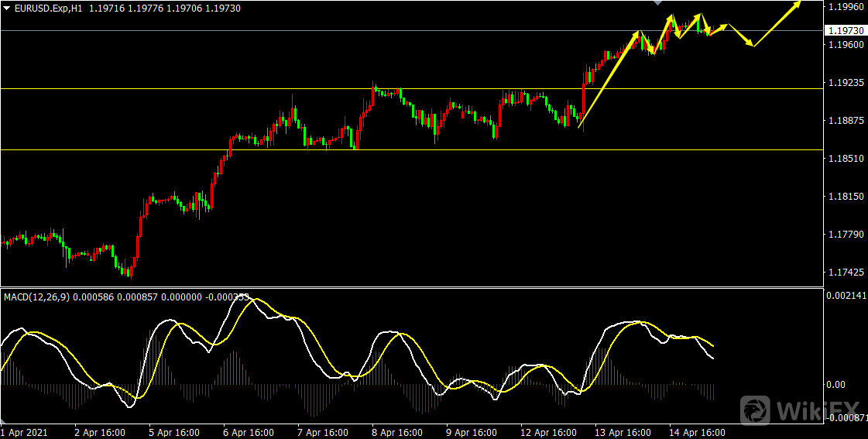This screenshot has height=439, width=868.
Task: Select the upper yellow horizontal line near 1.19235
Action: tap(232, 88)
